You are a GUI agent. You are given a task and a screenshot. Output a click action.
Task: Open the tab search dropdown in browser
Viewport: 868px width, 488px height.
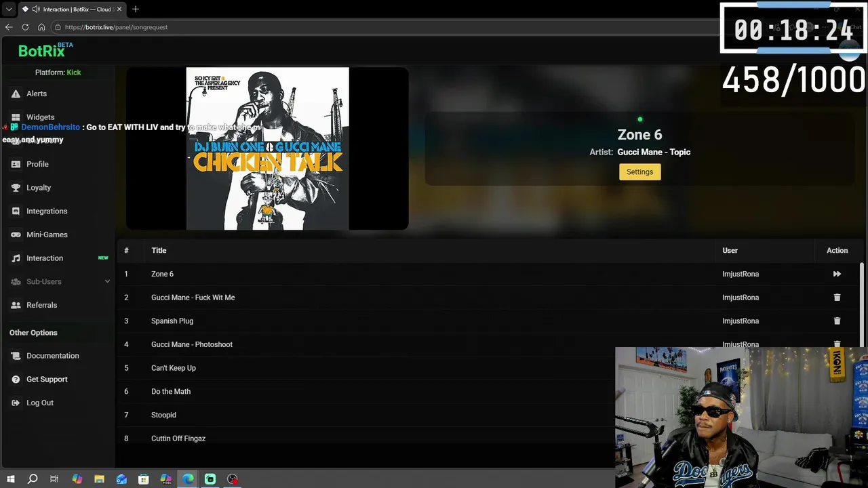pyautogui.click(x=8, y=9)
